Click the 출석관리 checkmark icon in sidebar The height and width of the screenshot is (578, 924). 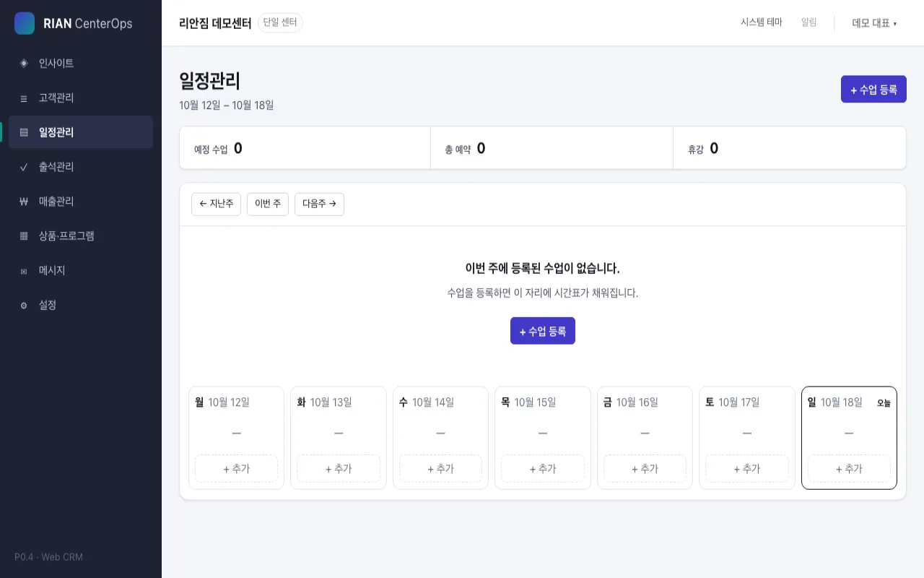24,168
